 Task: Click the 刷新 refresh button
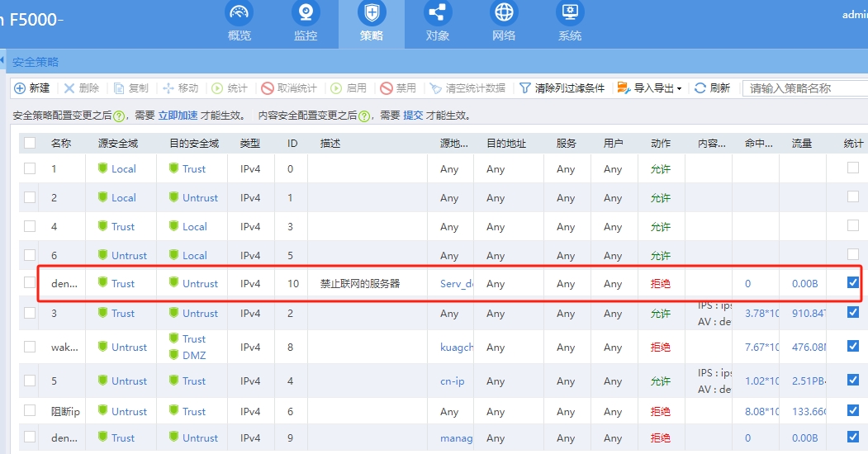pos(713,88)
